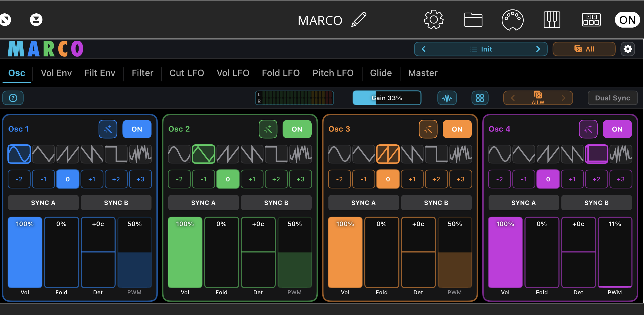Open the waveform display view
This screenshot has height=315, width=644.
pos(447,98)
